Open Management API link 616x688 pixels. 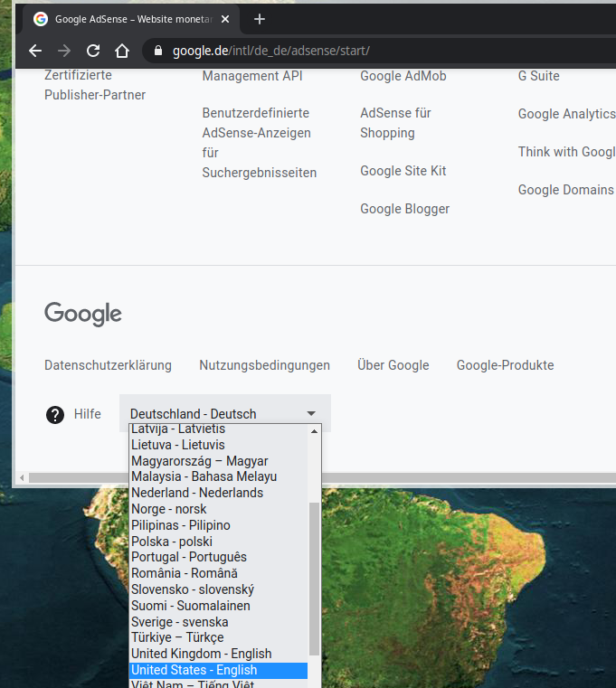pyautogui.click(x=252, y=76)
